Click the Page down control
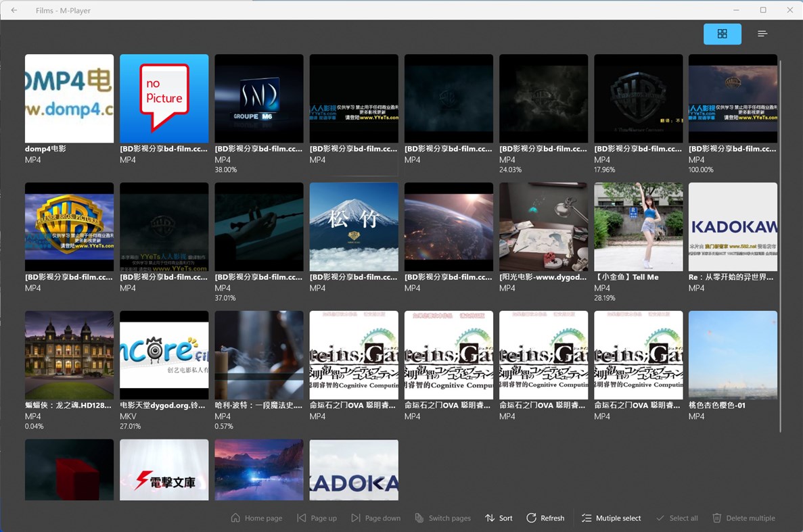The height and width of the screenshot is (532, 803). [x=376, y=518]
